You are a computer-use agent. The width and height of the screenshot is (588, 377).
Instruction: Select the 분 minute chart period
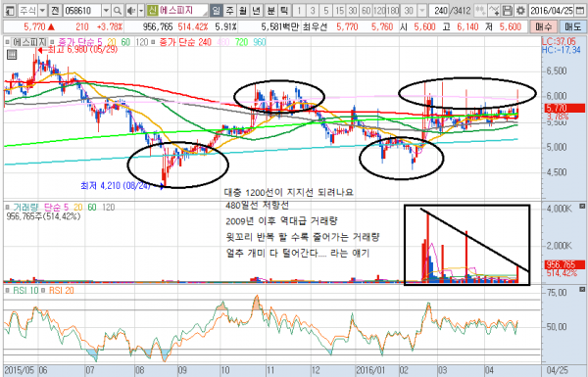(x=271, y=11)
